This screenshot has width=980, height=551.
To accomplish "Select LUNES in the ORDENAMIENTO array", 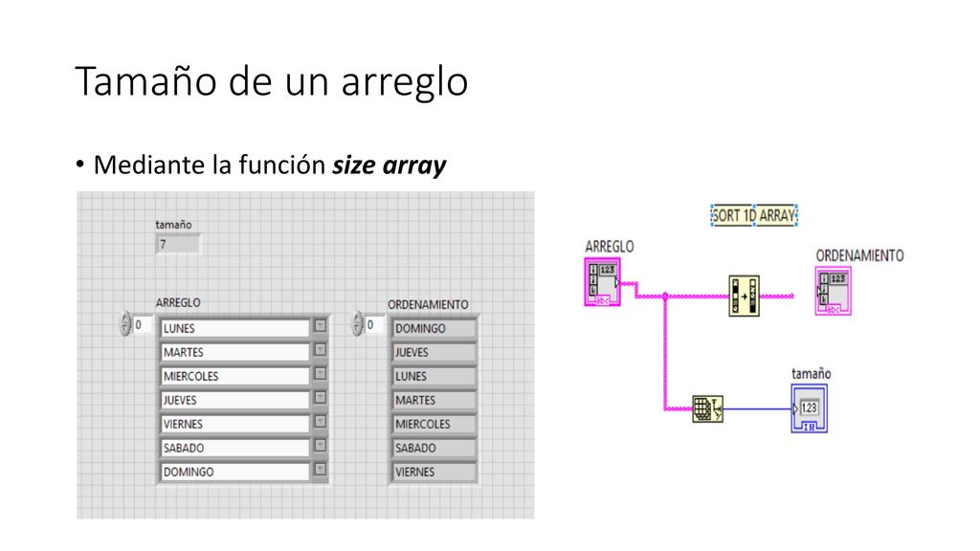I will tap(434, 376).
